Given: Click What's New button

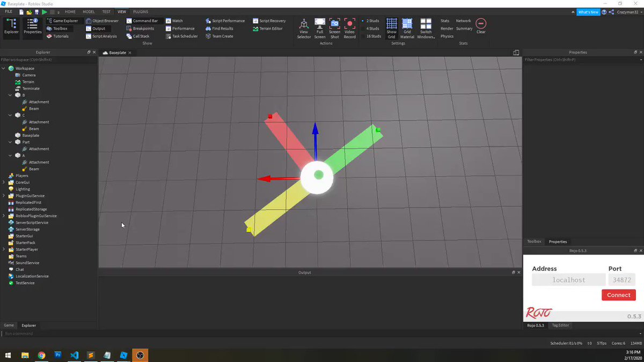Looking at the screenshot, I should (x=588, y=12).
